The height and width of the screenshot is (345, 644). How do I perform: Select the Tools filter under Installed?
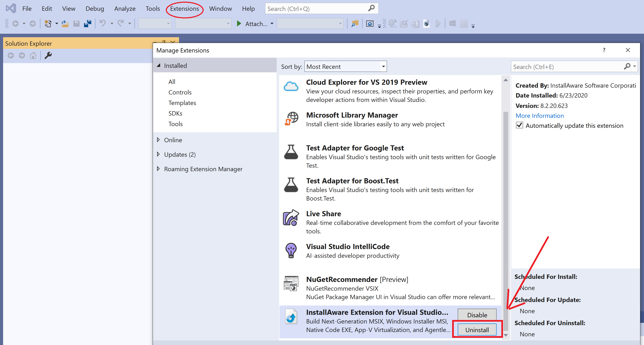pos(176,124)
